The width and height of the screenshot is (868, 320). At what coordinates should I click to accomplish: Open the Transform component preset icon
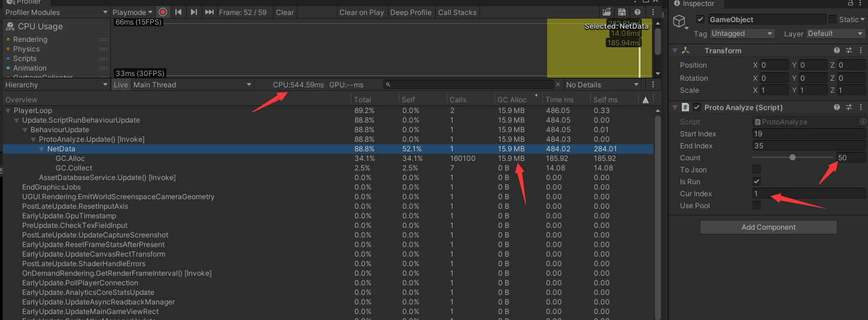click(x=848, y=51)
